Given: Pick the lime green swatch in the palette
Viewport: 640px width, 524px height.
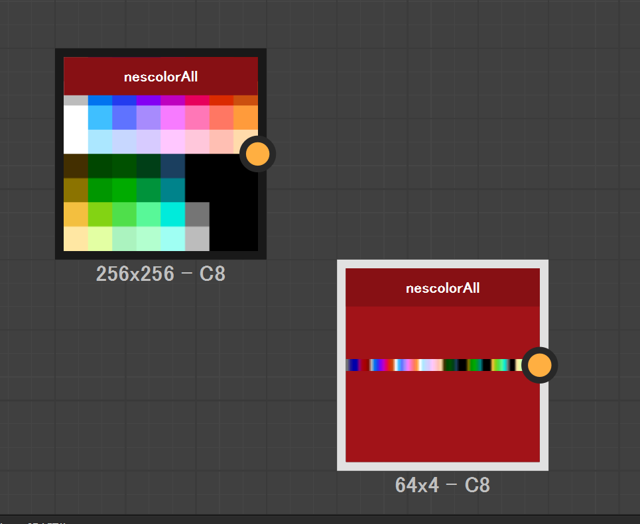Looking at the screenshot, I should (100, 215).
